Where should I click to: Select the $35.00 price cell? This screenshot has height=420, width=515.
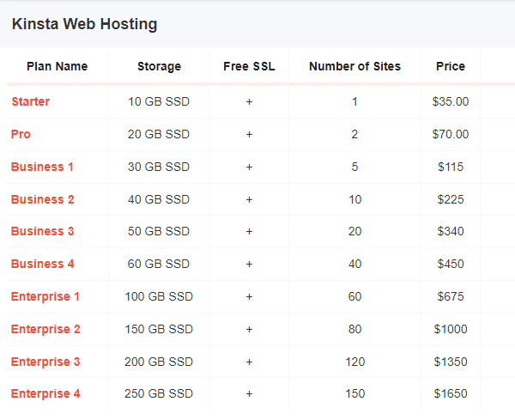click(x=451, y=101)
